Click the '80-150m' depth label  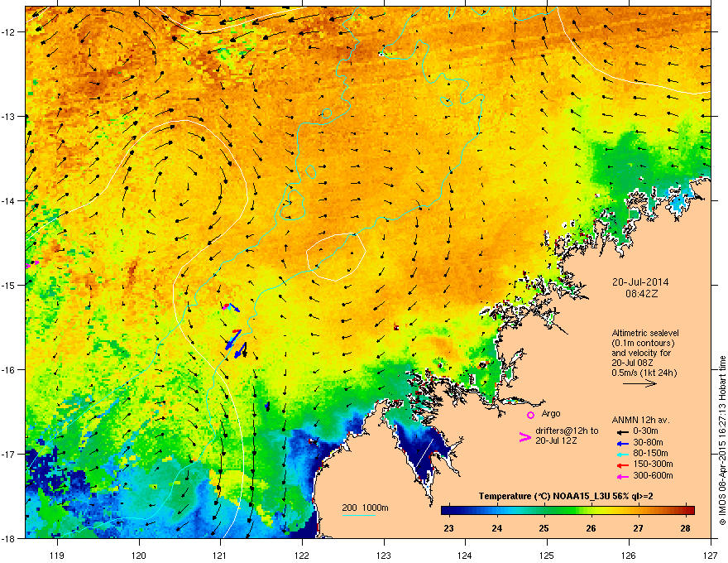click(650, 453)
